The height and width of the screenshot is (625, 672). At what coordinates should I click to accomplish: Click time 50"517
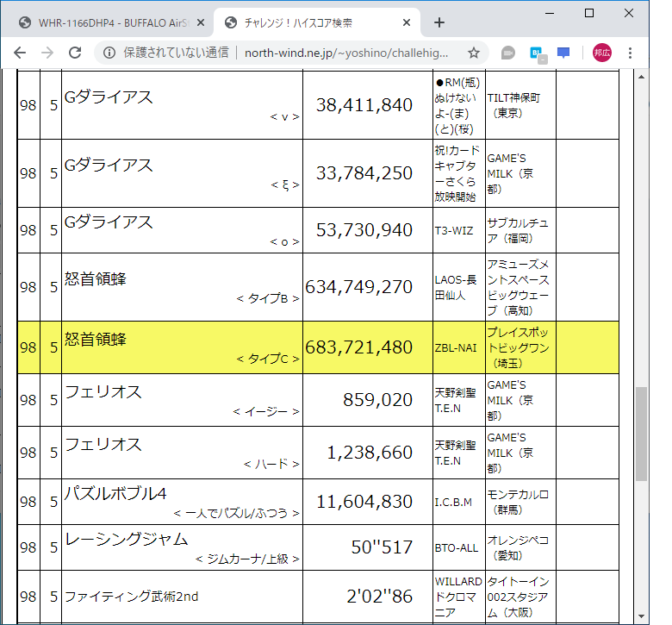pyautogui.click(x=382, y=547)
